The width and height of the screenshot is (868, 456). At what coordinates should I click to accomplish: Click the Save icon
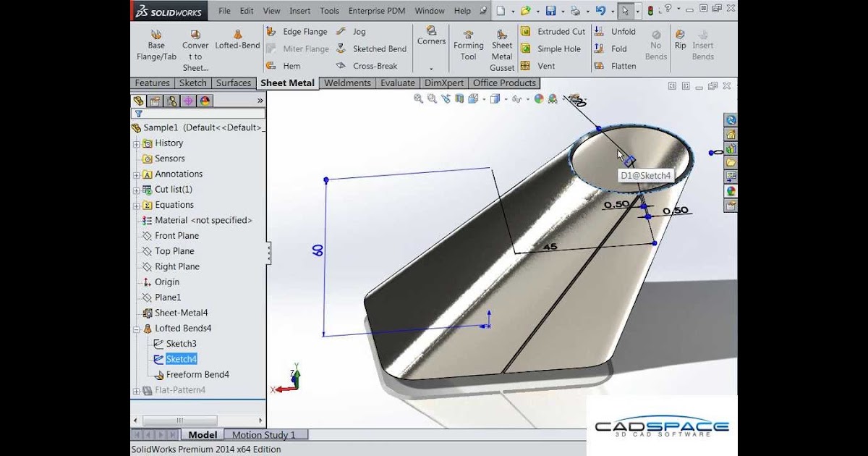[550, 11]
